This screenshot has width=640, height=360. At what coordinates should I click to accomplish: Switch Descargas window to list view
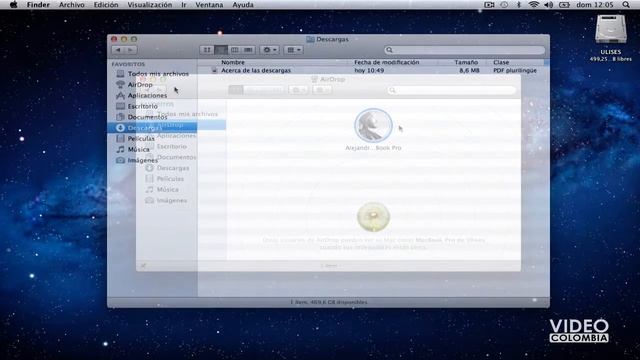(221, 50)
